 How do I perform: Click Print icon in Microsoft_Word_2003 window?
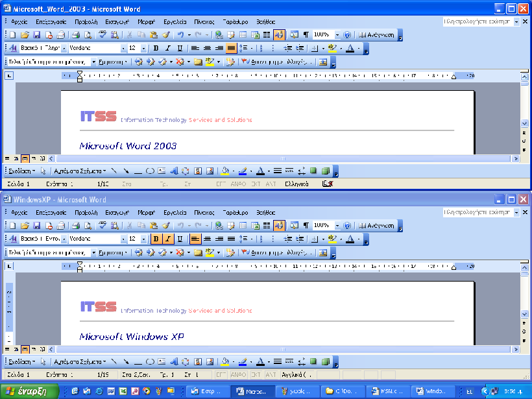(x=76, y=35)
